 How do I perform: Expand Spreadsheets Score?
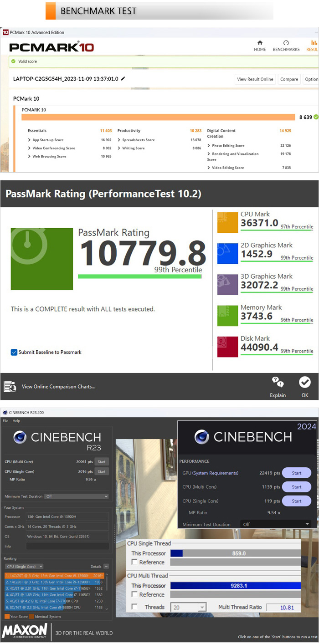pyautogui.click(x=119, y=140)
